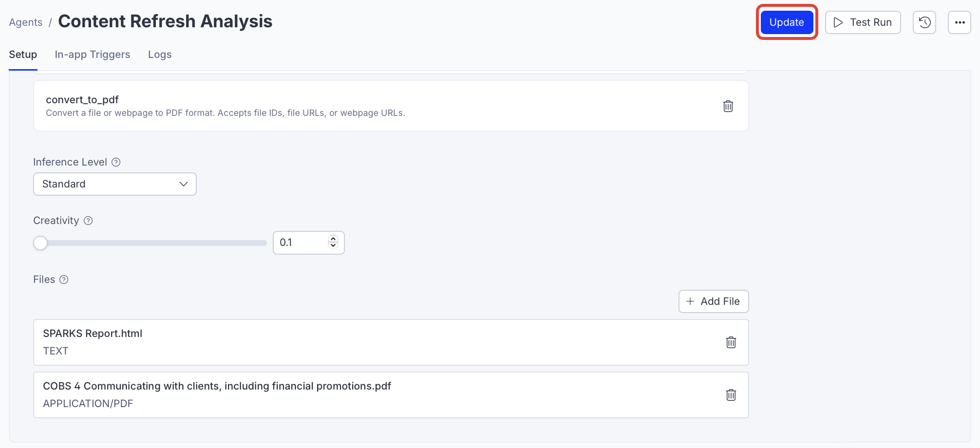Click the Creativity help question icon
Image resolution: width=980 pixels, height=448 pixels.
88,221
